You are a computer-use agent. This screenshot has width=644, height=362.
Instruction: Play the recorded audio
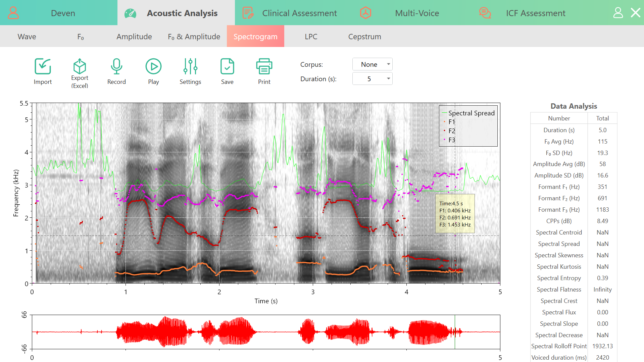153,66
